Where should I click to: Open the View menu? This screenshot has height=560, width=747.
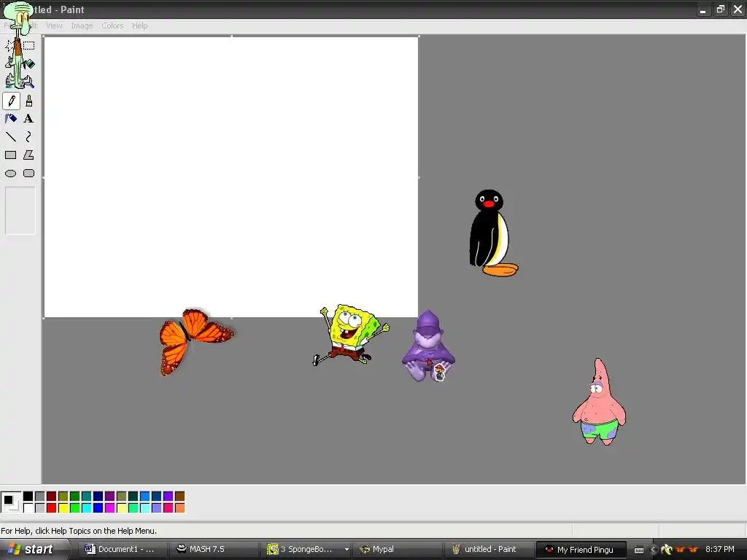click(x=54, y=26)
